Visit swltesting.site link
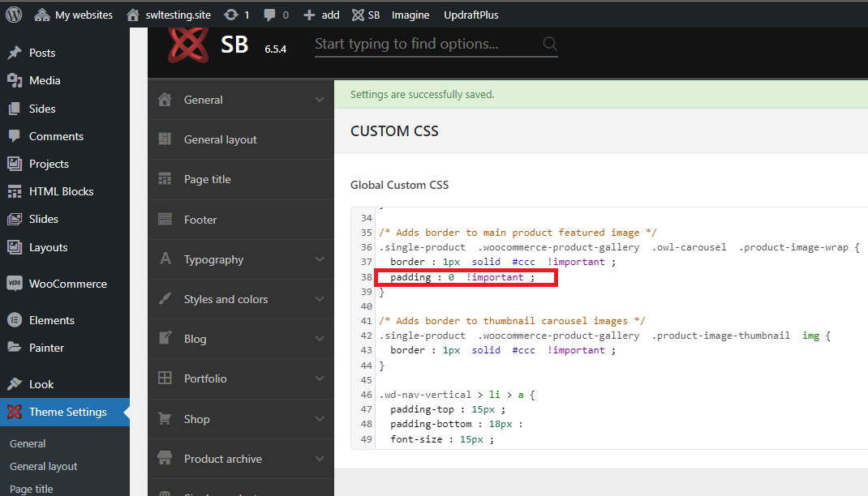This screenshot has height=496, width=868. point(178,15)
